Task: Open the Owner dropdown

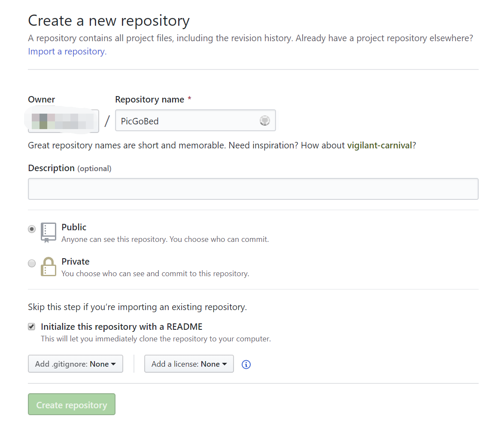Action: [x=63, y=121]
